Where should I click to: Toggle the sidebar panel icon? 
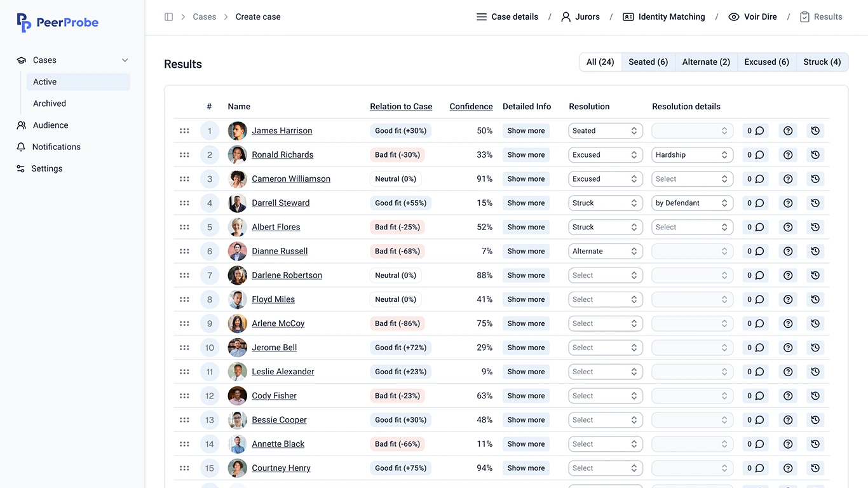pos(168,17)
